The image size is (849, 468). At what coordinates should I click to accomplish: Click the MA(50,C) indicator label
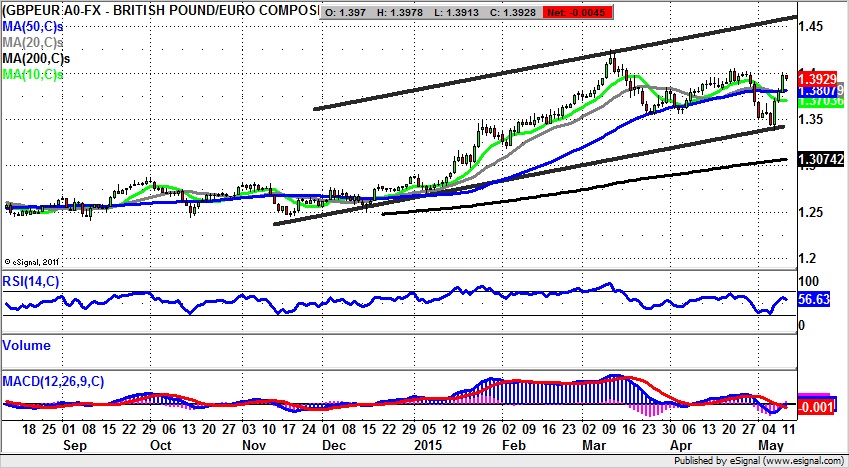33,26
